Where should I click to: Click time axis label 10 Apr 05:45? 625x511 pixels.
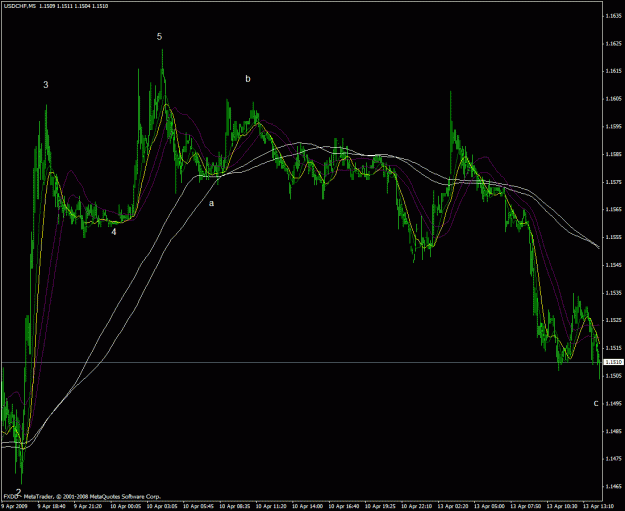point(198,506)
